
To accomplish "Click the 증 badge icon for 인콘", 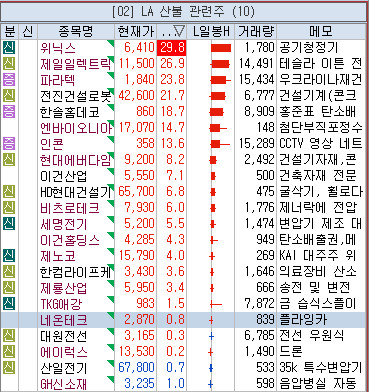I will (x=9, y=143).
